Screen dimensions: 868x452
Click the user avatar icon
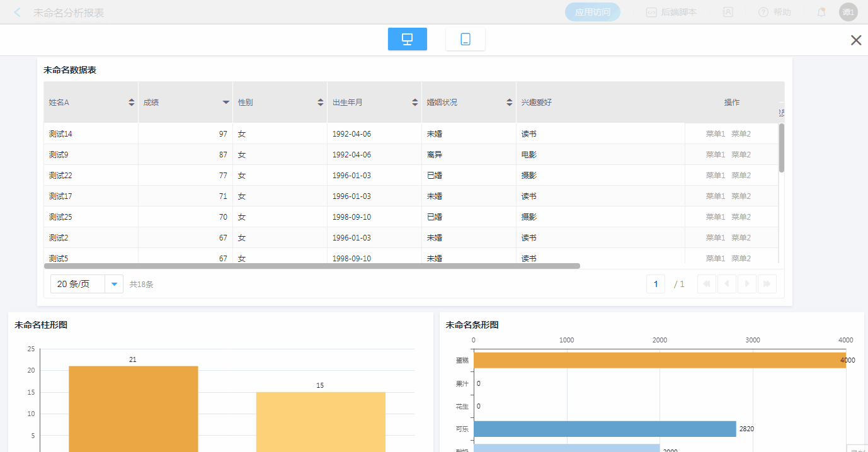pyautogui.click(x=848, y=12)
